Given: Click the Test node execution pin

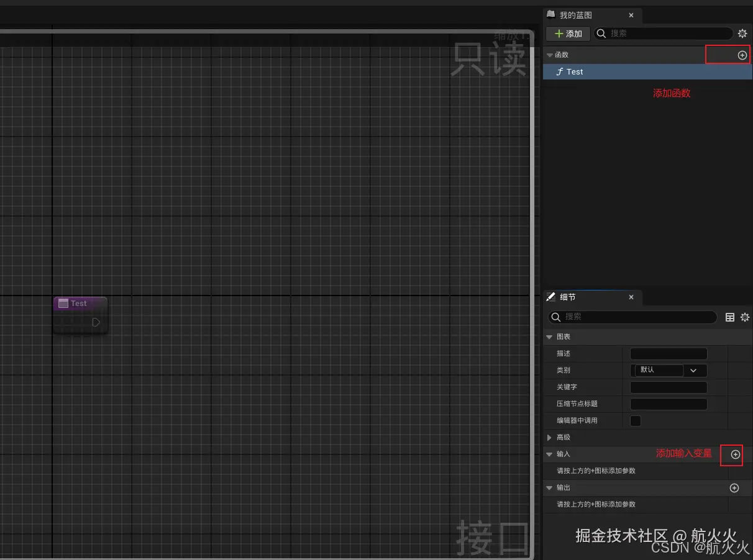Looking at the screenshot, I should (x=96, y=322).
